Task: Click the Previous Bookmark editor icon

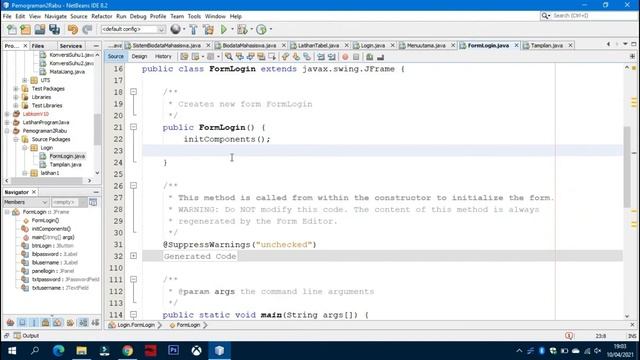Action: 285,57
